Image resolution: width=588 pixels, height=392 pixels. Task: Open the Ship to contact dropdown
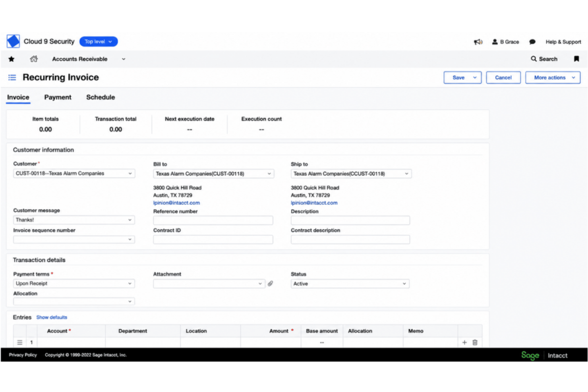(x=351, y=174)
